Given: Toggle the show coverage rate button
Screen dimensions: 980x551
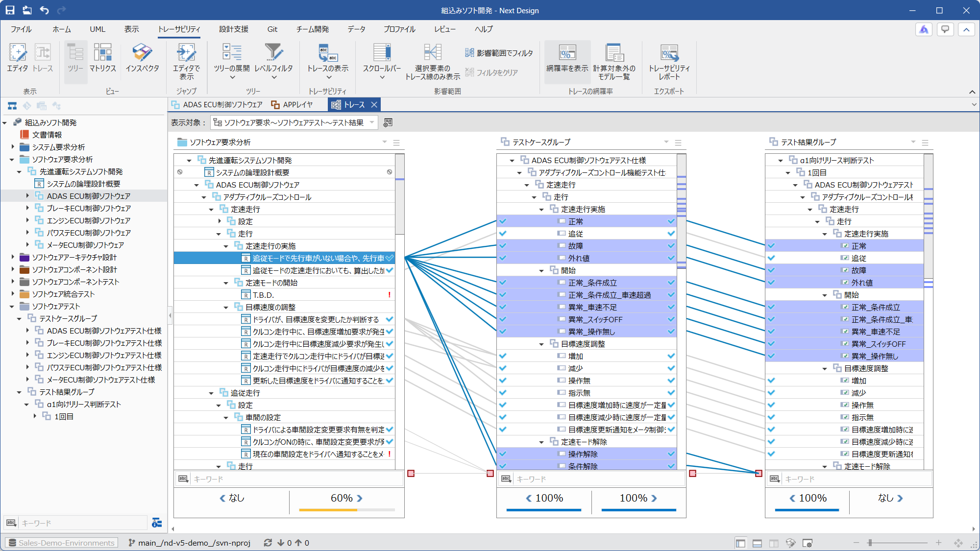Looking at the screenshot, I should pos(567,53).
